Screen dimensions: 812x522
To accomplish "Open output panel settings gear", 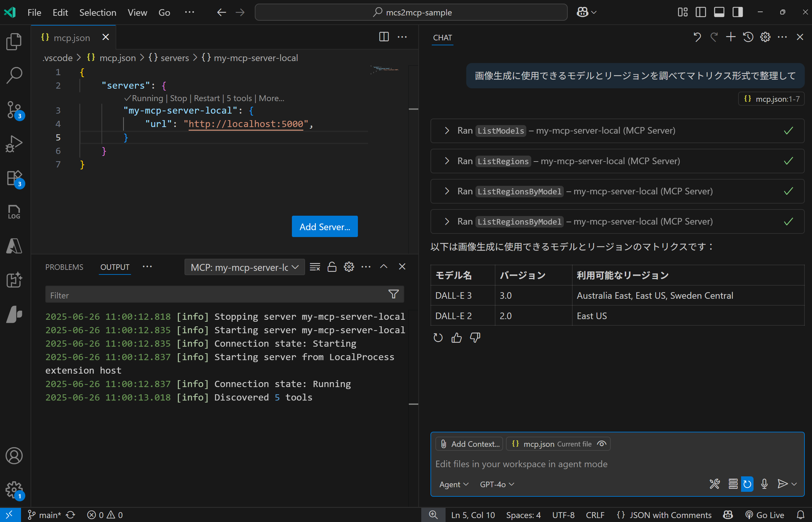I will [349, 267].
